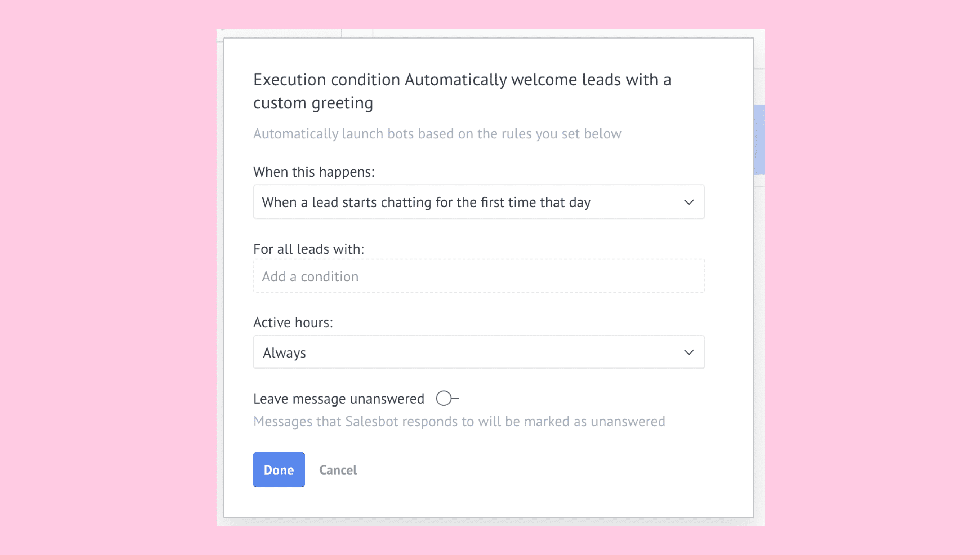Viewport: 980px width, 555px height.
Task: Click the chevron in the trigger event dropdown
Action: click(689, 202)
